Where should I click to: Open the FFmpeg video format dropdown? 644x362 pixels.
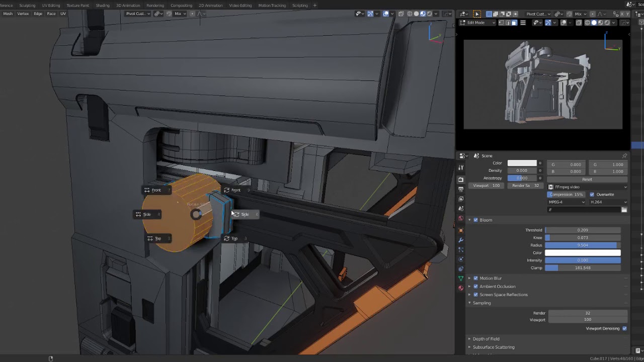click(588, 187)
